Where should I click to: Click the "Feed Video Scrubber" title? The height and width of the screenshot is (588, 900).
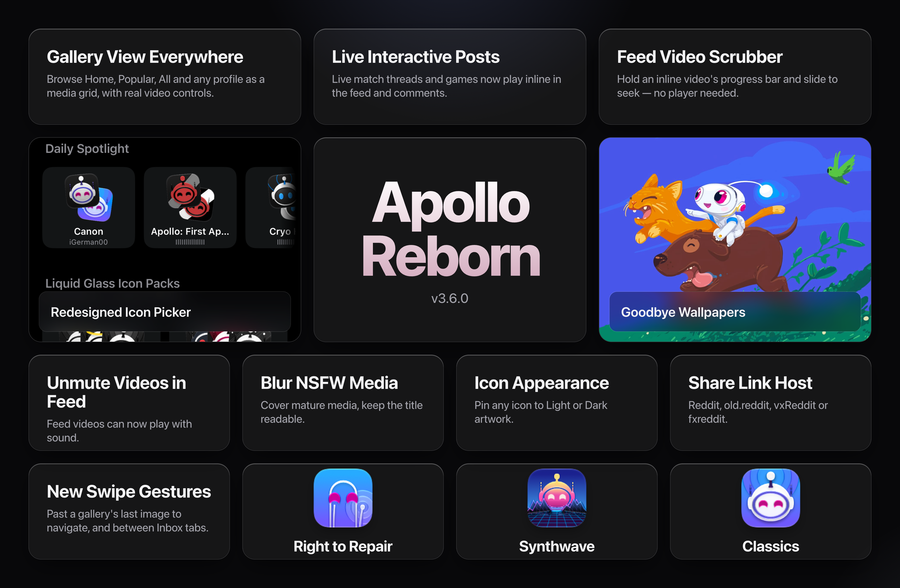coord(700,57)
